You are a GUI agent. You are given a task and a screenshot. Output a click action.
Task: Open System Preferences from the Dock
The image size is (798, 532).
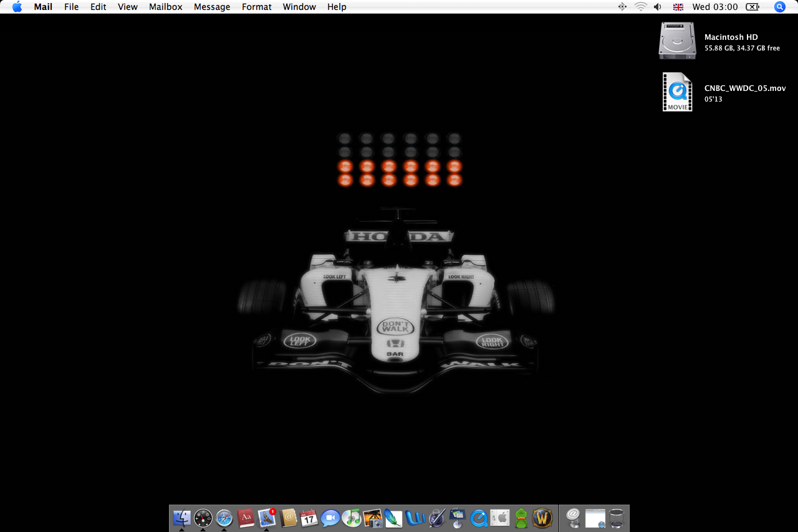[x=500, y=518]
